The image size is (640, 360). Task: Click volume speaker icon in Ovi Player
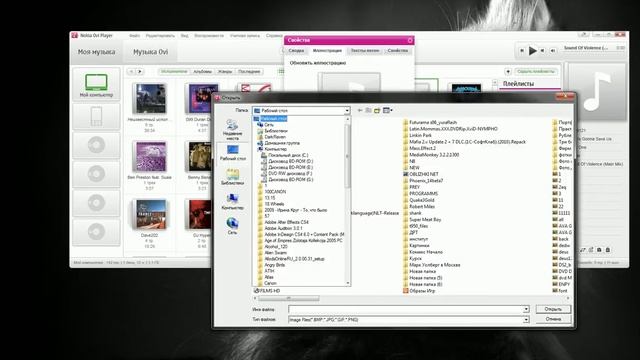(x=553, y=51)
